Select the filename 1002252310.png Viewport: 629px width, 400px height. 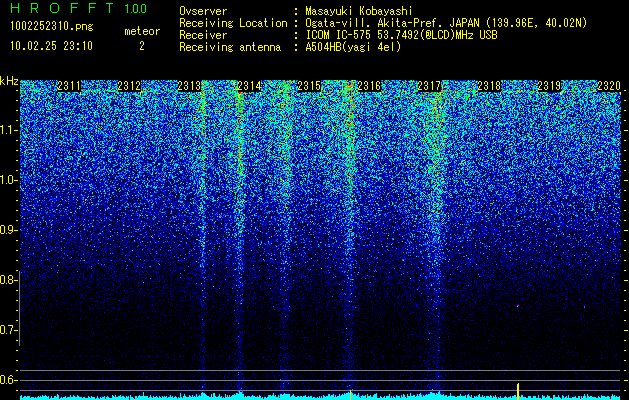pos(52,26)
